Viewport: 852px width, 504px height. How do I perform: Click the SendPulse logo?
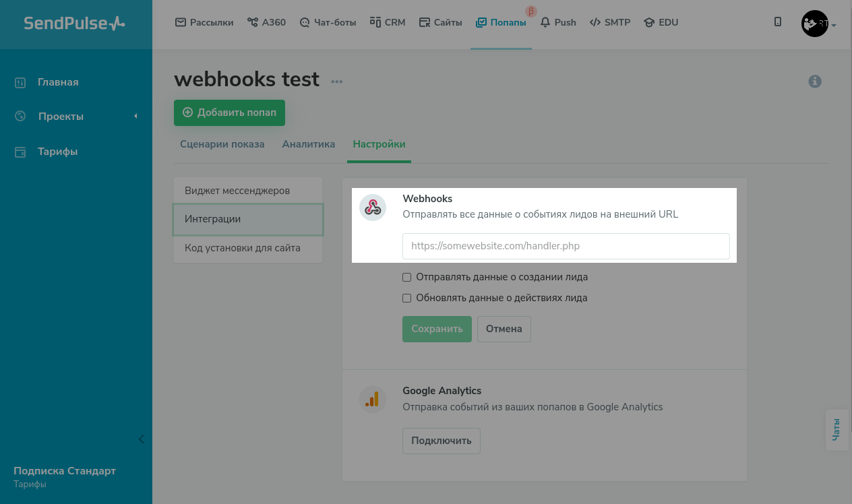[74, 24]
